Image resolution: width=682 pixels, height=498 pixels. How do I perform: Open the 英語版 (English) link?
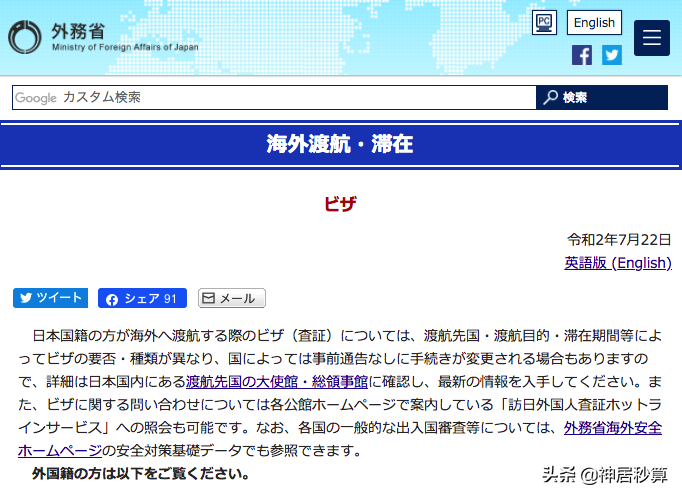pyautogui.click(x=618, y=263)
